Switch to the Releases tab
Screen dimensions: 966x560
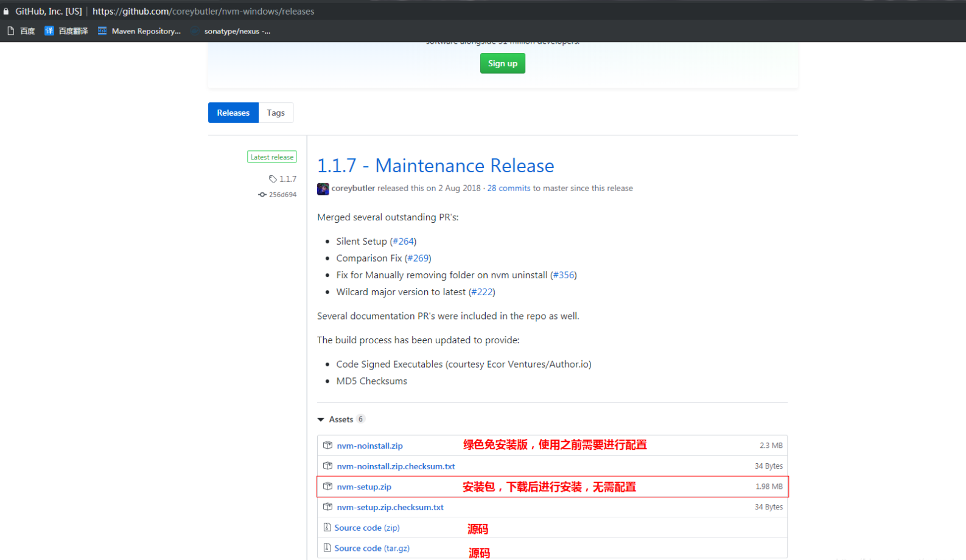pyautogui.click(x=233, y=113)
